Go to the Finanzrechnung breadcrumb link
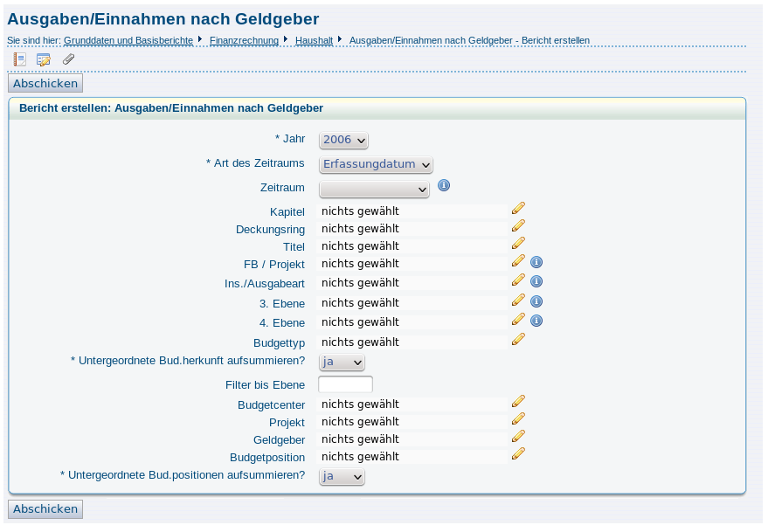Viewport: 768px width, 532px height. pyautogui.click(x=244, y=40)
